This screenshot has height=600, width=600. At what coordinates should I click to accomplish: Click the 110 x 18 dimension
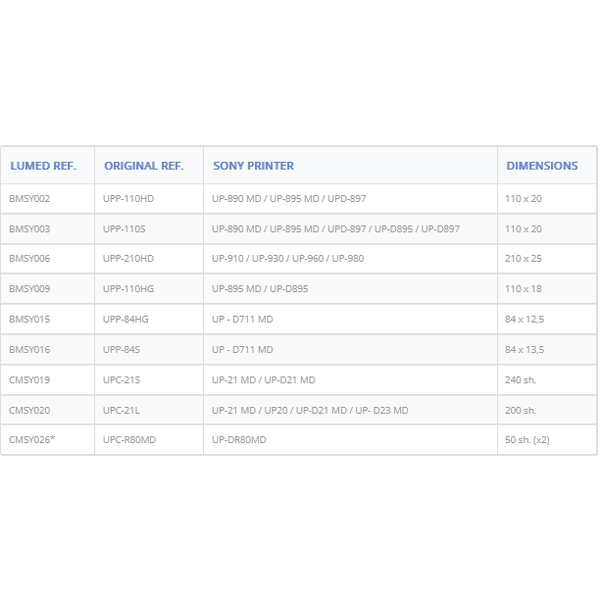(x=523, y=289)
